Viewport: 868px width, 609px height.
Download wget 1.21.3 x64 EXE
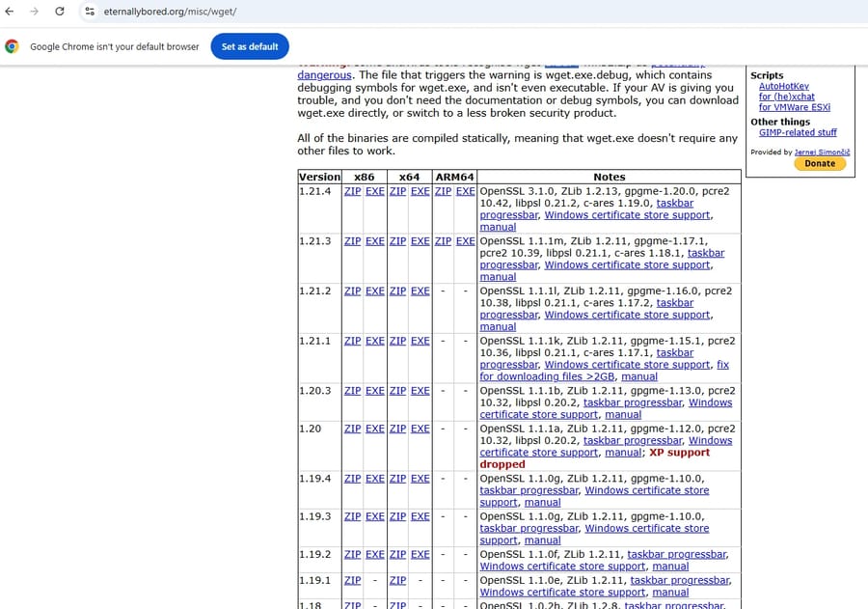coord(420,241)
